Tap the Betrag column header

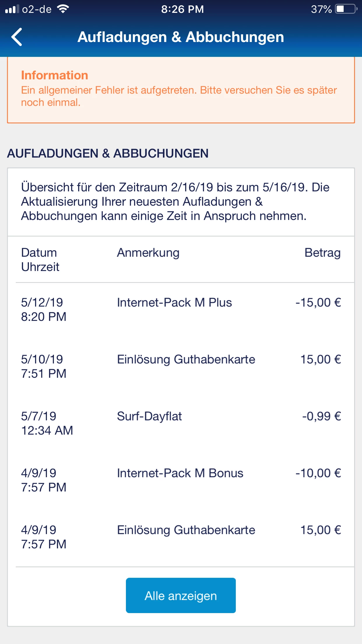(322, 253)
